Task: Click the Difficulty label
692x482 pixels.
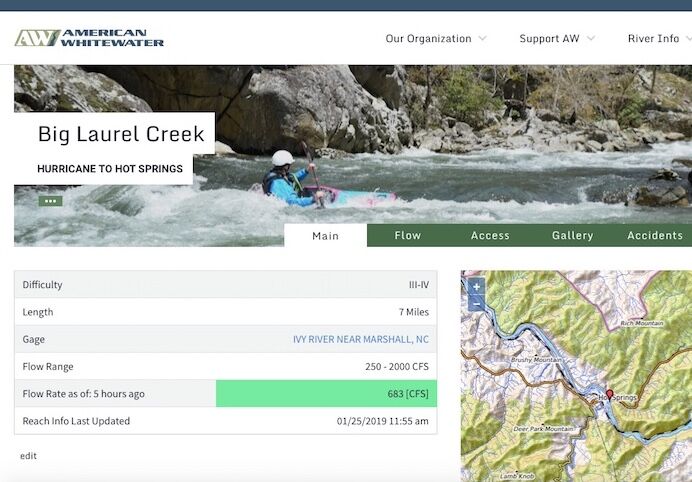Action: [42, 285]
